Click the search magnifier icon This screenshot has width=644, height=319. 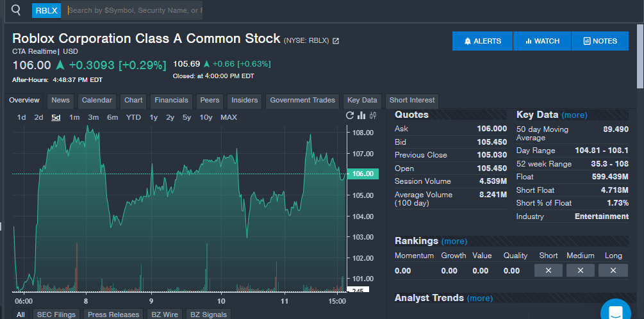point(15,10)
